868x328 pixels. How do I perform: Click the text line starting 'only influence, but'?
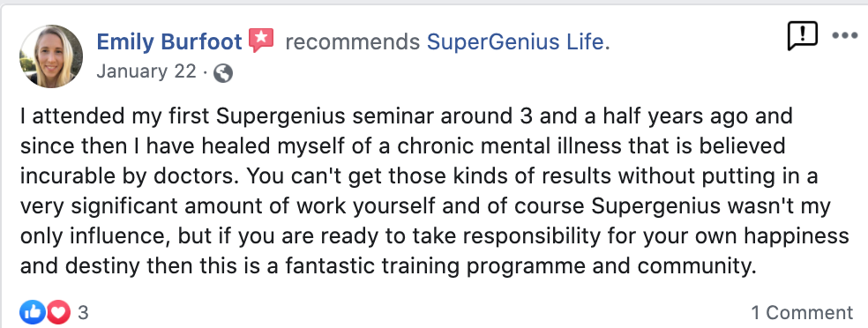[435, 236]
